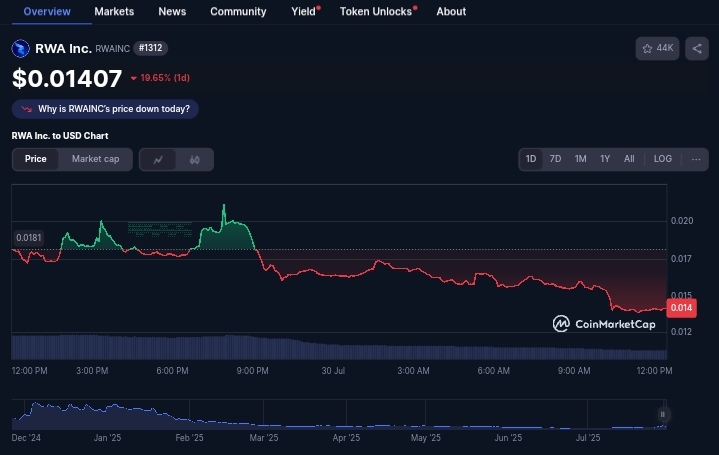Click the RWAINC ticker symbol

(112, 49)
